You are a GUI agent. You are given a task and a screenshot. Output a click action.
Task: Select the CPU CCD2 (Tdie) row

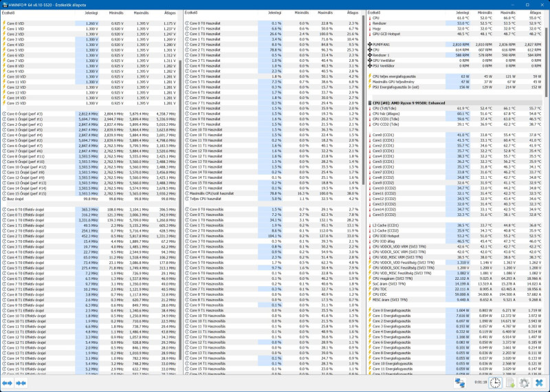454,124
